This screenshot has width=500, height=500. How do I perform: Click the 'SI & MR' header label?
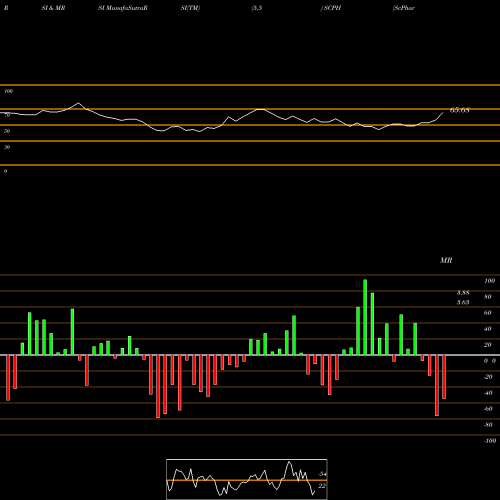(53, 8)
